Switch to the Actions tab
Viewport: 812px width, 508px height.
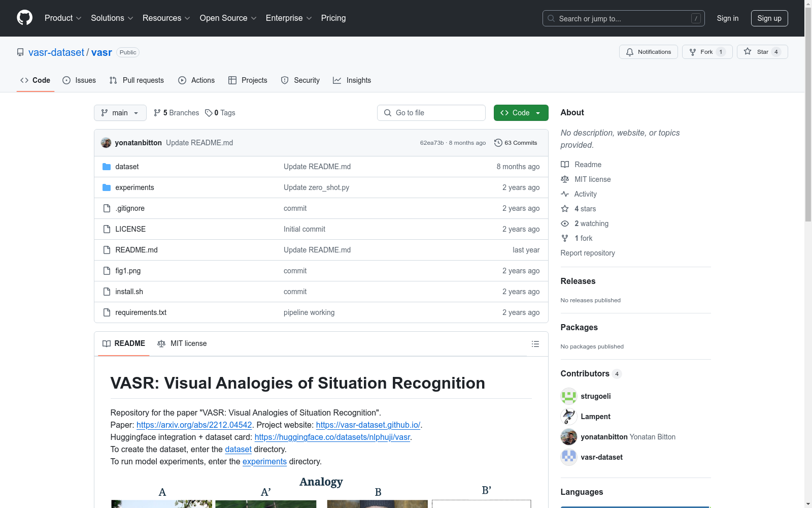(x=196, y=80)
